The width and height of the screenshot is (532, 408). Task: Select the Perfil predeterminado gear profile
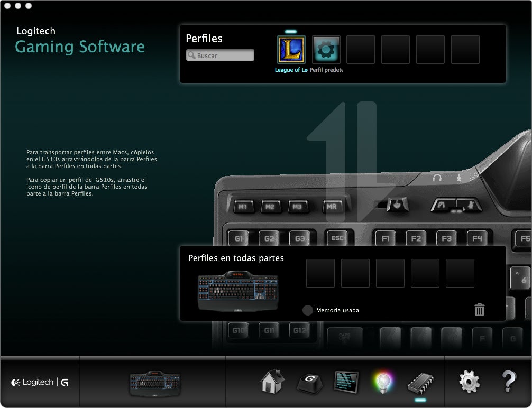click(x=326, y=50)
